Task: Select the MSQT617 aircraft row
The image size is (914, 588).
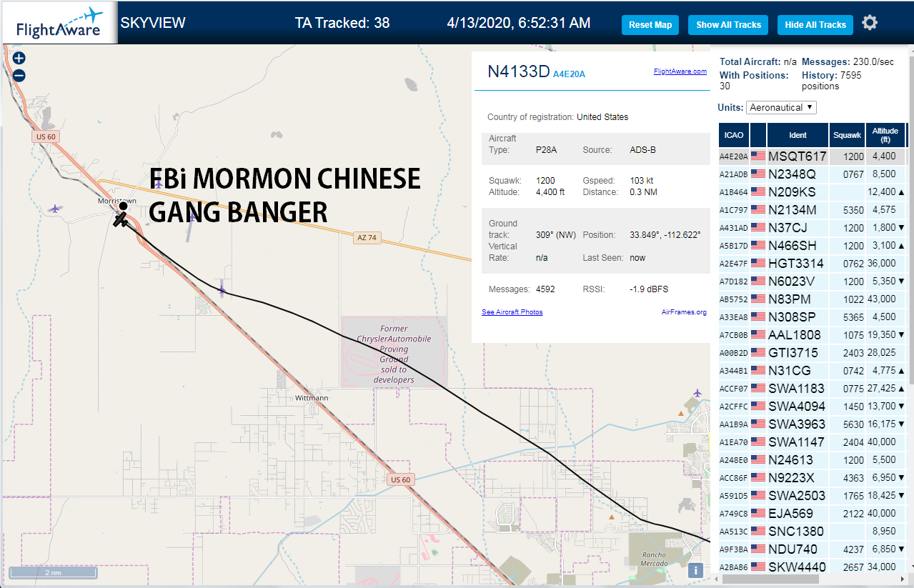Action: pos(813,156)
